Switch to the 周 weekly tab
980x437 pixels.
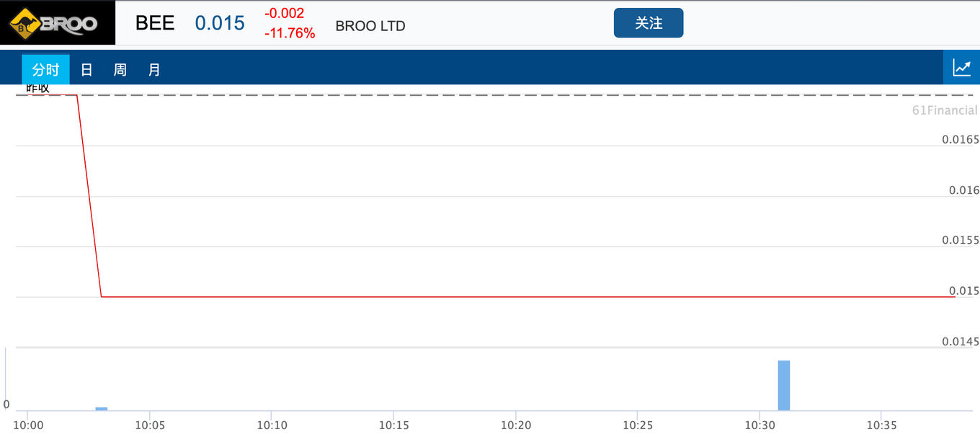[120, 69]
